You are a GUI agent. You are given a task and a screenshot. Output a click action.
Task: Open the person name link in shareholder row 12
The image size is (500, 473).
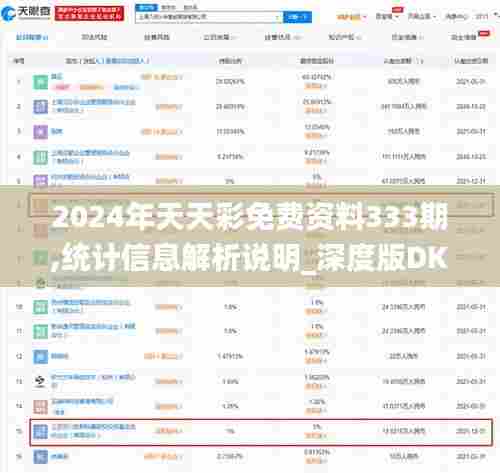tap(60, 356)
